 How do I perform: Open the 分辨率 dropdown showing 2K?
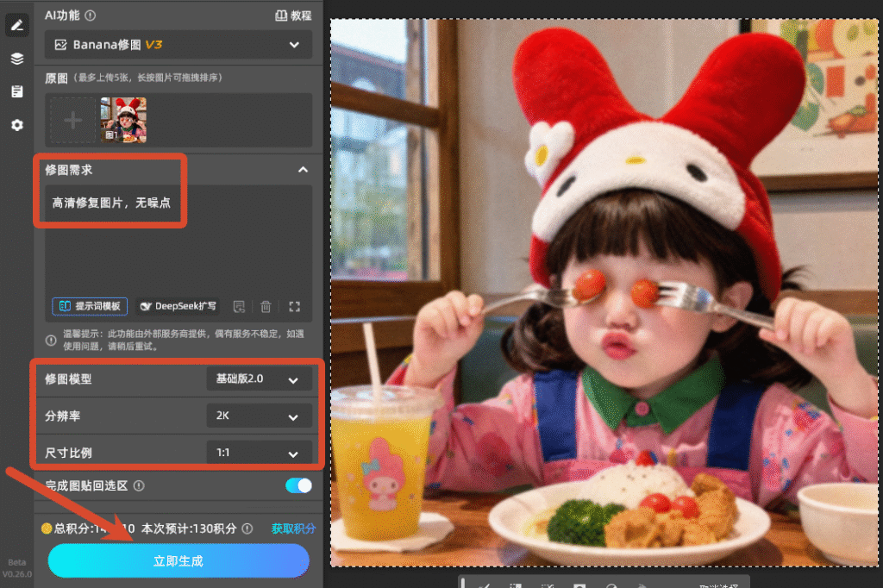259,416
